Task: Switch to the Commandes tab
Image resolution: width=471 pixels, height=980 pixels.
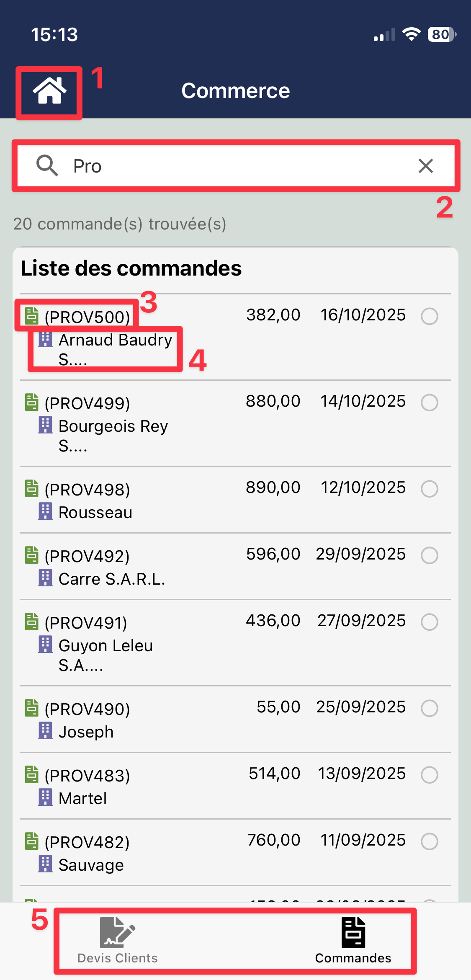Action: [353, 940]
